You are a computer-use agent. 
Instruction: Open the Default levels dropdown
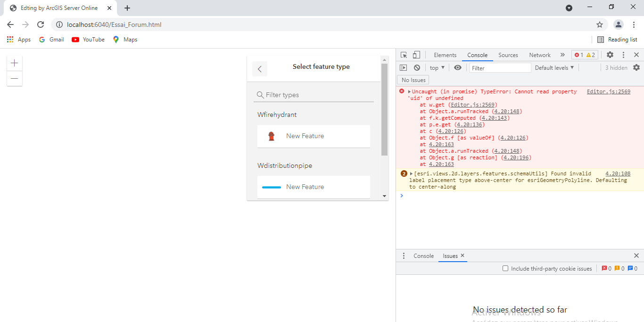pyautogui.click(x=554, y=68)
